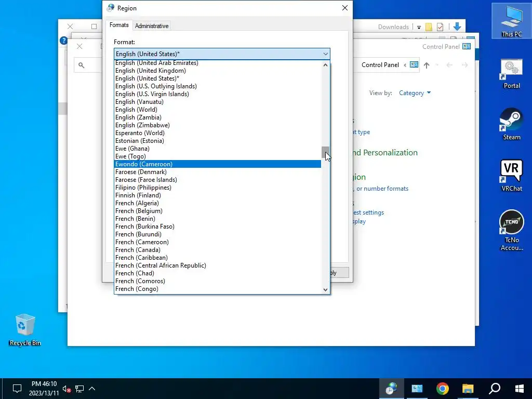Select Esperanto (World) format
The height and width of the screenshot is (399, 532).
point(218,133)
